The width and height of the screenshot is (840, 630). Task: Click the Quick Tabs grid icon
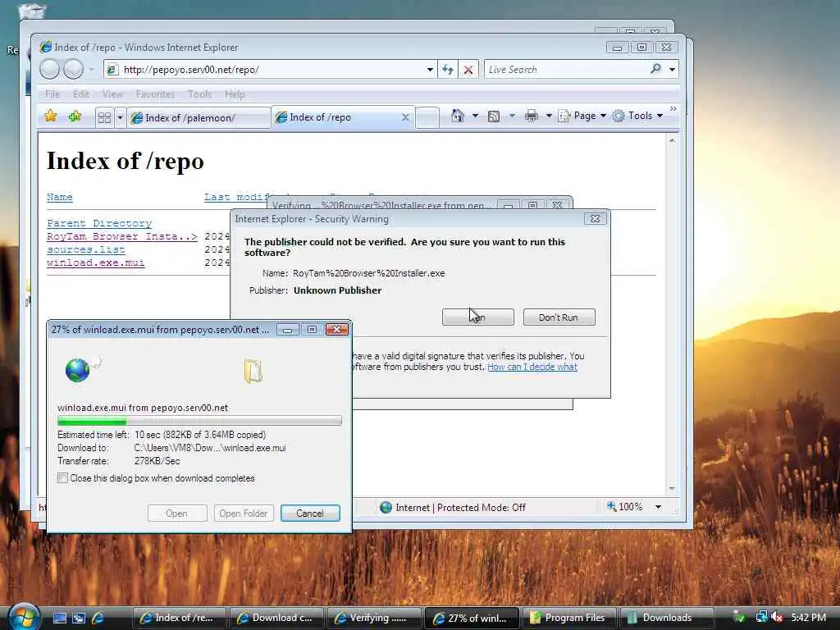pos(104,117)
